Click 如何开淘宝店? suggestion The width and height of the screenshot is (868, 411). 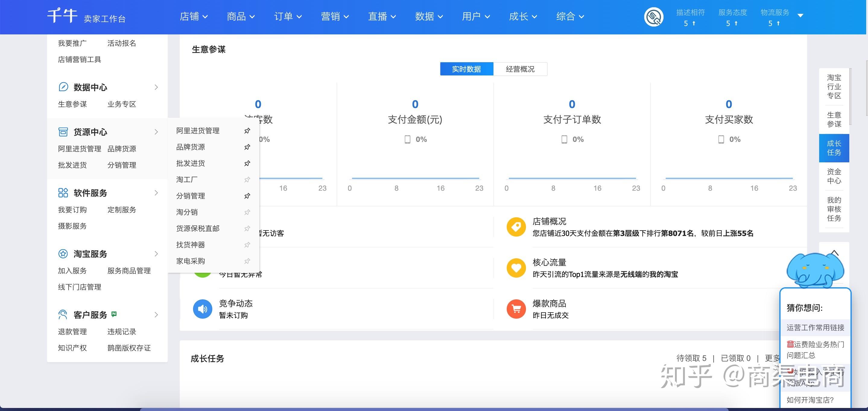click(x=810, y=400)
